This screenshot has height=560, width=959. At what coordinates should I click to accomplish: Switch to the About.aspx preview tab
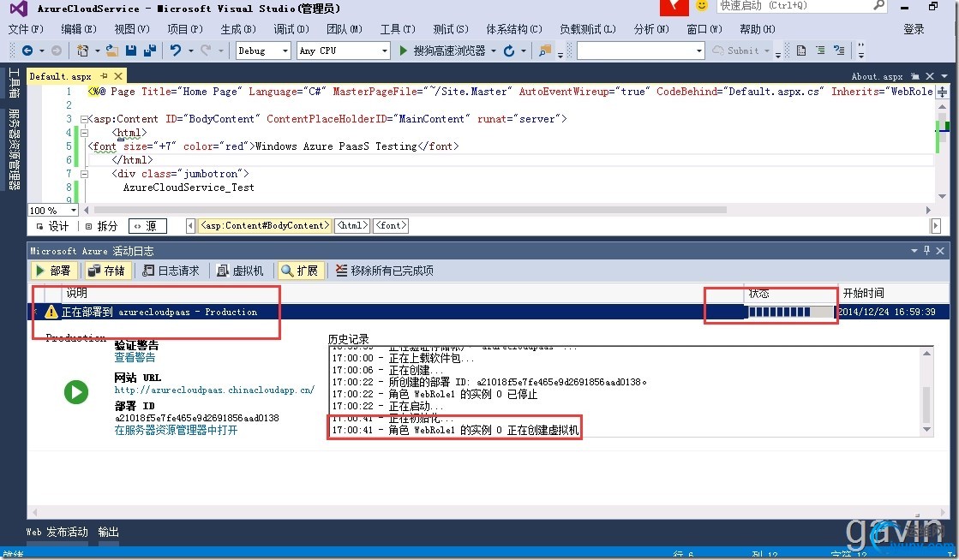pyautogui.click(x=877, y=76)
